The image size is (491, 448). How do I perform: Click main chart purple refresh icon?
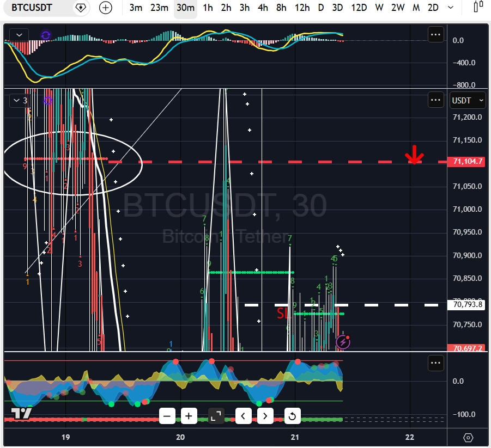[x=47, y=101]
